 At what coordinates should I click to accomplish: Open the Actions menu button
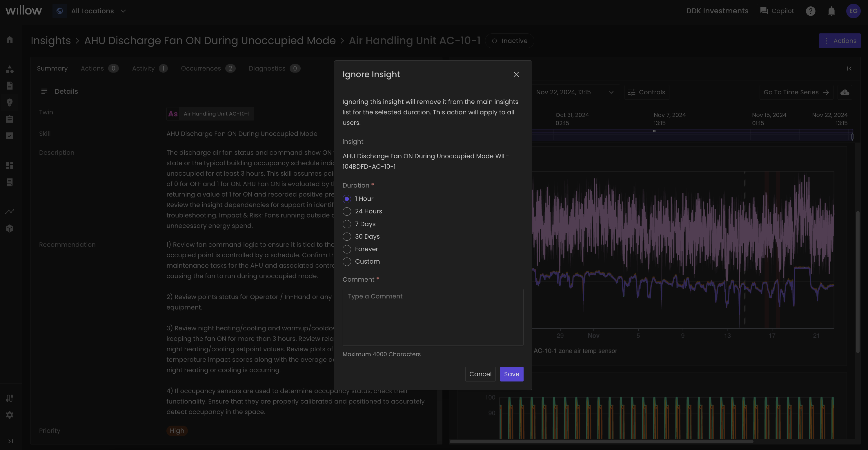click(840, 40)
